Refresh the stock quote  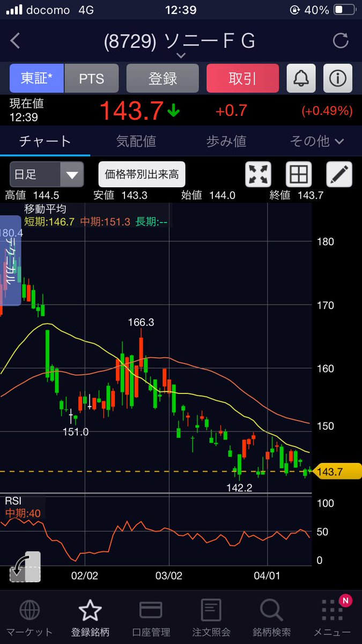point(341,41)
